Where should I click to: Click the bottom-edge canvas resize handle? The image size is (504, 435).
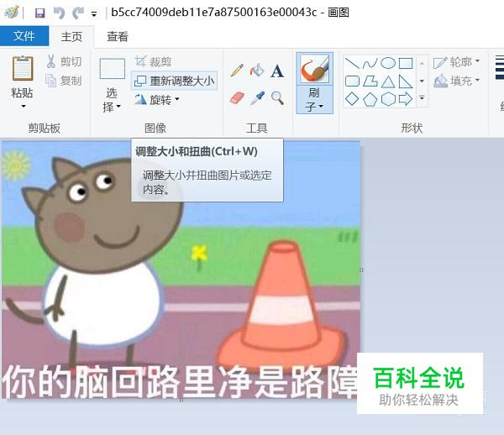point(181,400)
